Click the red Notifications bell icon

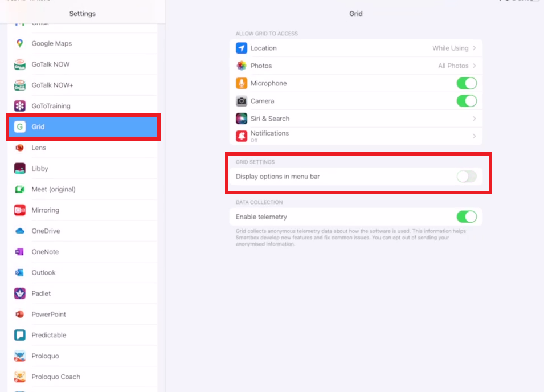click(x=242, y=136)
